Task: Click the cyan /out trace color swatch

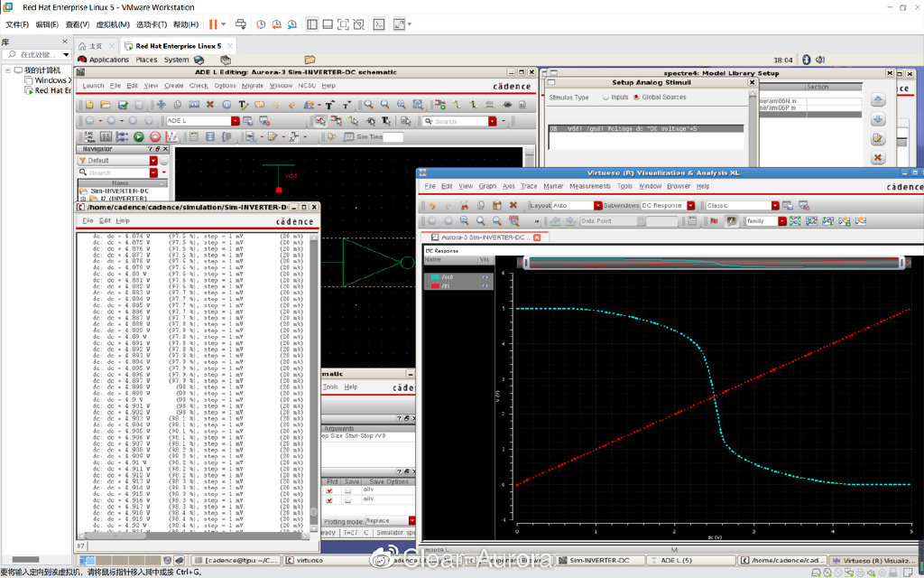Action: tap(435, 277)
